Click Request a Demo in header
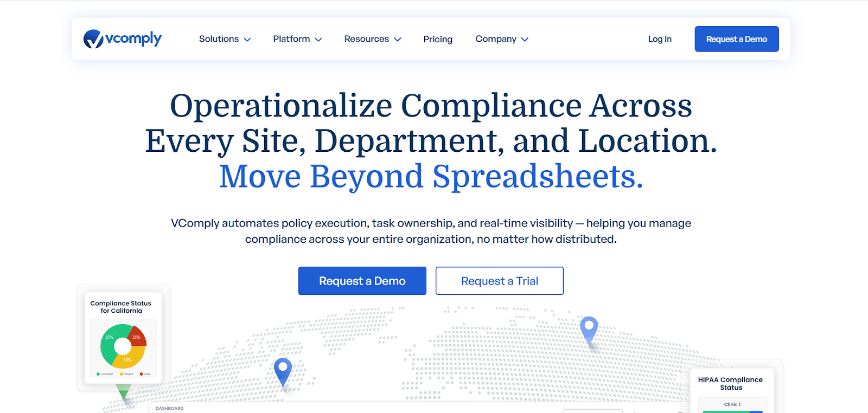Image resolution: width=868 pixels, height=413 pixels. 737,39
